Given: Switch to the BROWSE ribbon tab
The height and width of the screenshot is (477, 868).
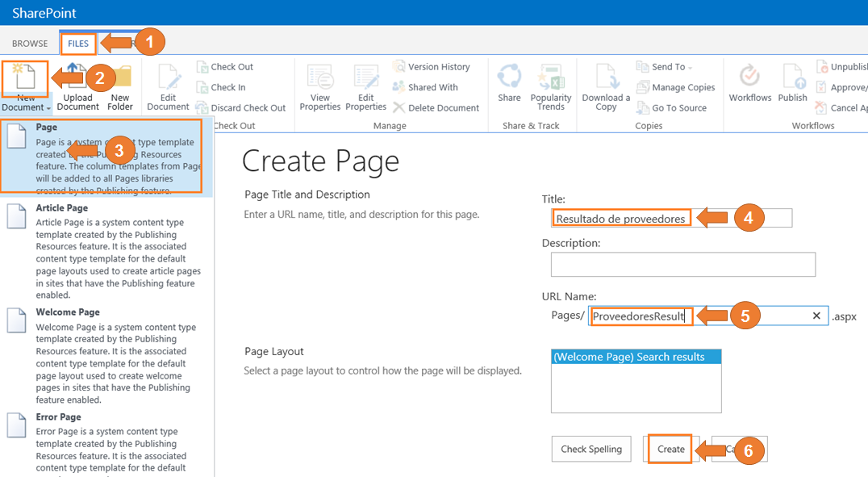Looking at the screenshot, I should click(x=30, y=44).
